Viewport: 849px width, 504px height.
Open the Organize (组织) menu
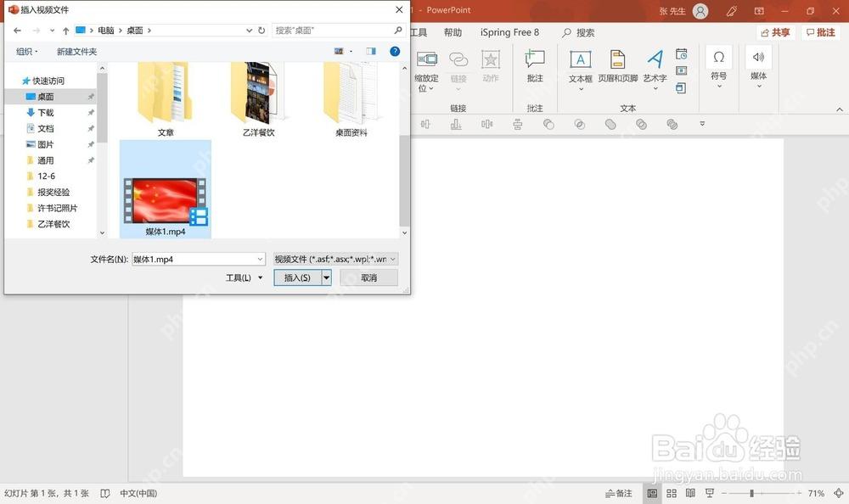(x=26, y=52)
